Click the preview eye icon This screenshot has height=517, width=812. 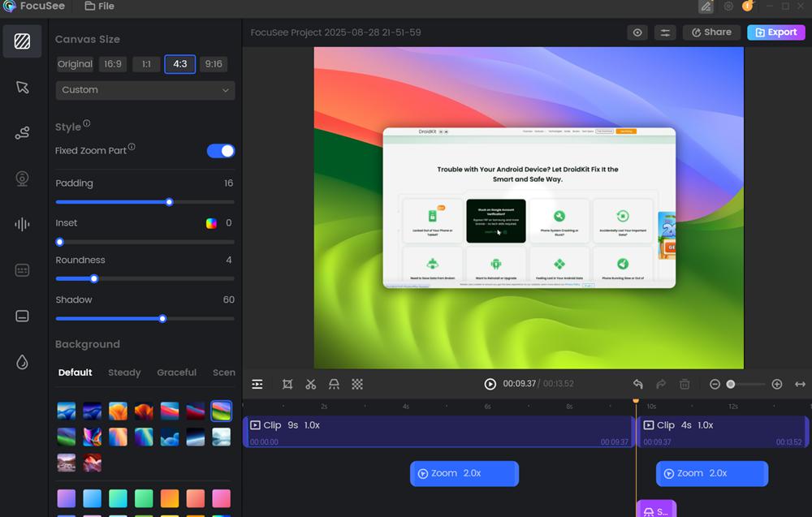637,32
